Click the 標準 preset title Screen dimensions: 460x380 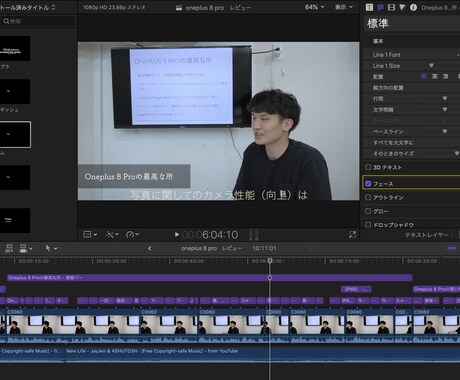coord(378,23)
